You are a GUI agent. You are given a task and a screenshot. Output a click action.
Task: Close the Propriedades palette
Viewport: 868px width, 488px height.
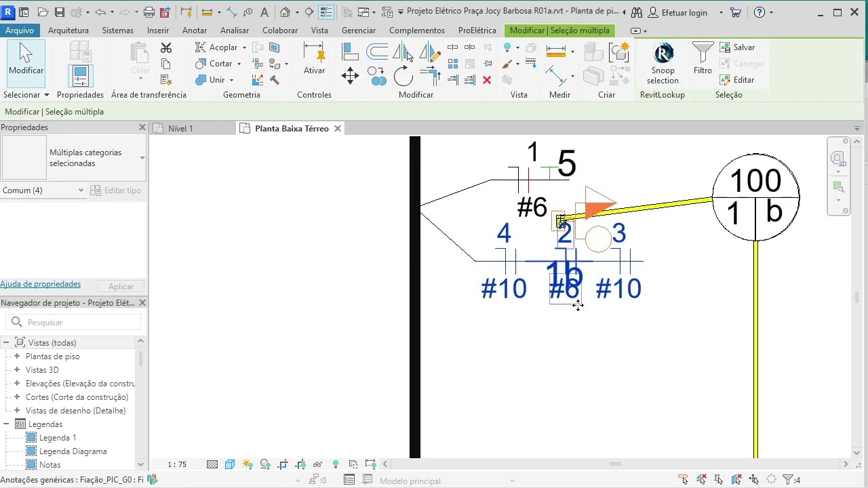tap(142, 127)
